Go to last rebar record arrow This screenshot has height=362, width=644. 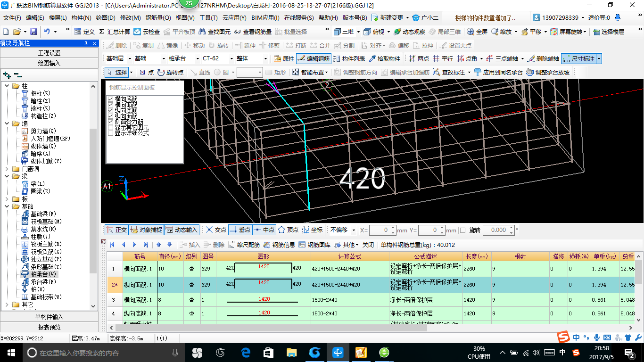point(146,245)
